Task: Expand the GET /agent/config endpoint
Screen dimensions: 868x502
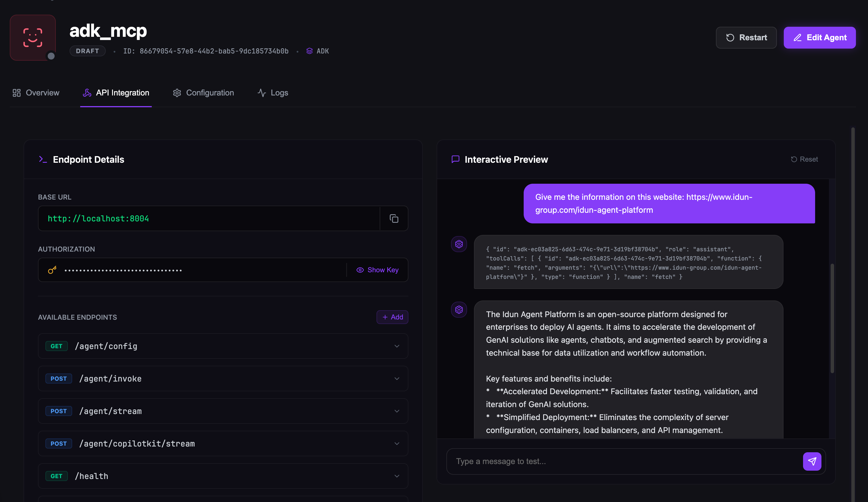Action: (397, 346)
